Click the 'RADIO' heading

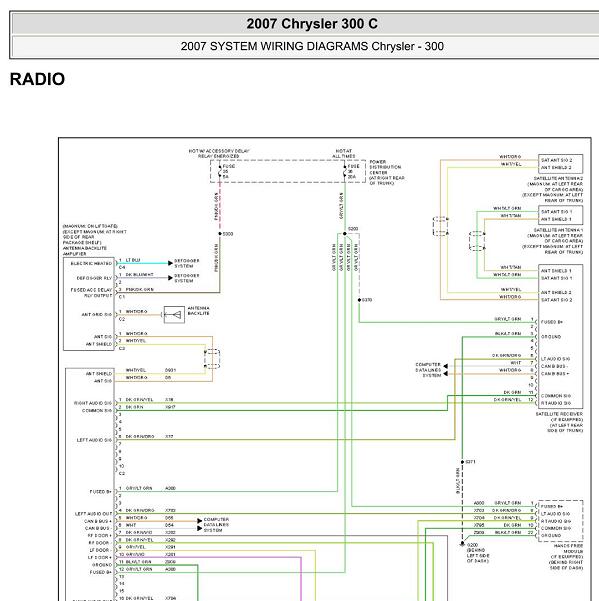(37, 79)
